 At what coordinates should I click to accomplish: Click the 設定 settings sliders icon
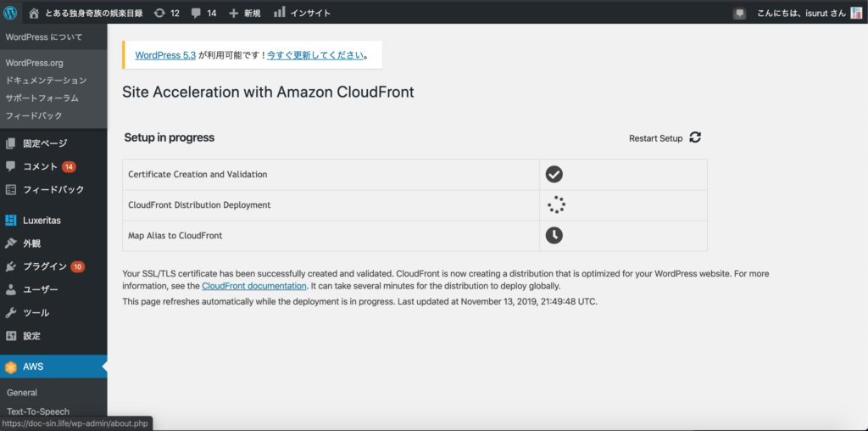(10, 336)
